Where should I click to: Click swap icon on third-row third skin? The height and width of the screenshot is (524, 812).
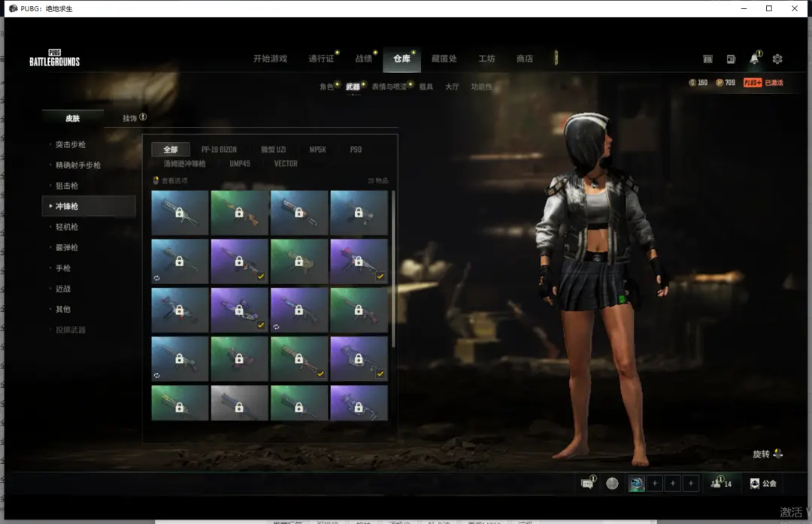click(x=276, y=327)
